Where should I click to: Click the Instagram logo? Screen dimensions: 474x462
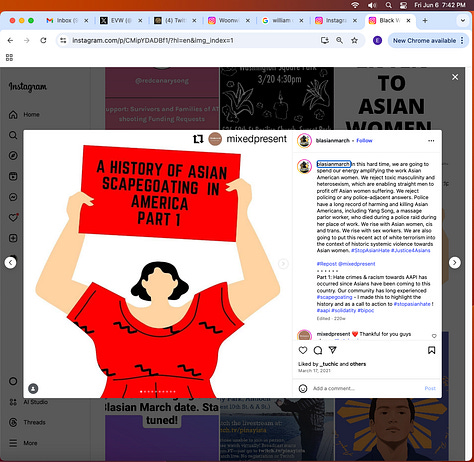28,87
